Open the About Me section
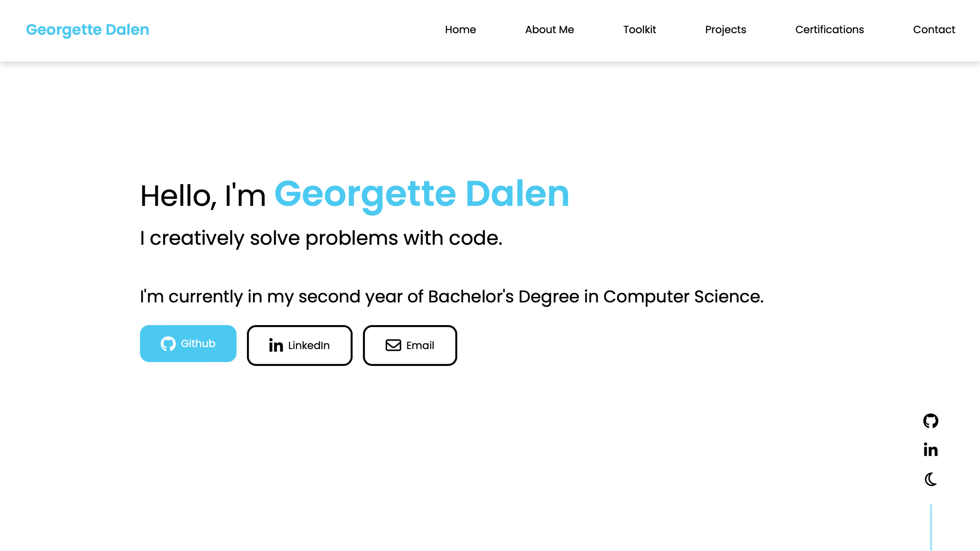This screenshot has width=980, height=551. click(x=549, y=30)
